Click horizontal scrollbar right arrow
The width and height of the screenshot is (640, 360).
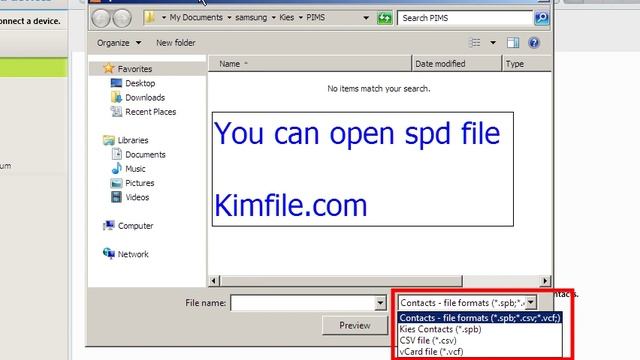pos(545,281)
